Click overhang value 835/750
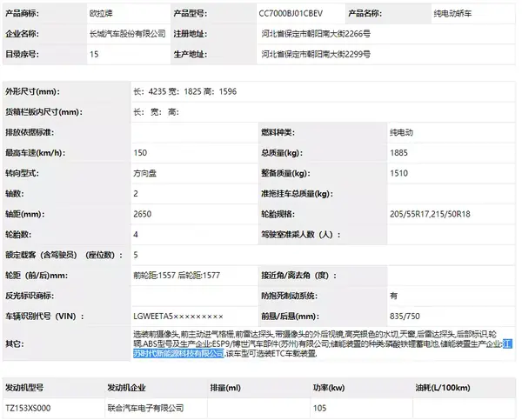Image resolution: width=522 pixels, height=420 pixels. 405,317
